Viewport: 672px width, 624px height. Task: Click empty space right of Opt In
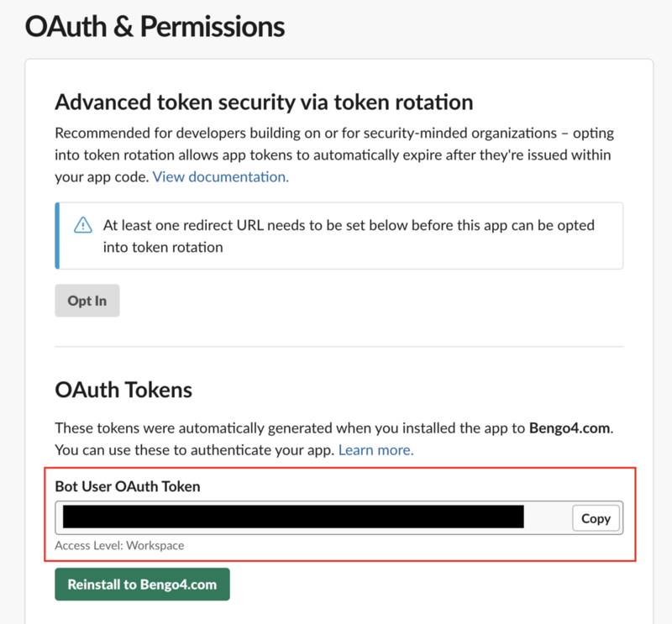pyautogui.click(x=369, y=301)
